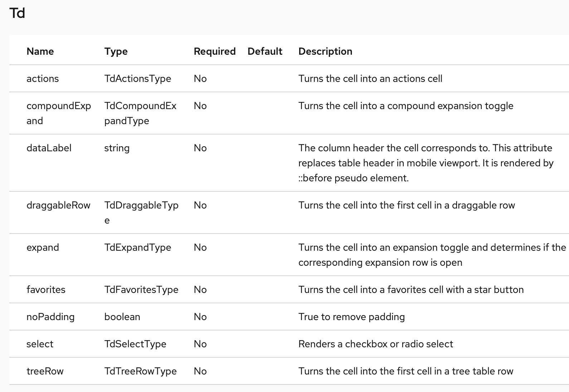
Task: Click the dataLabel description text
Action: (426, 163)
